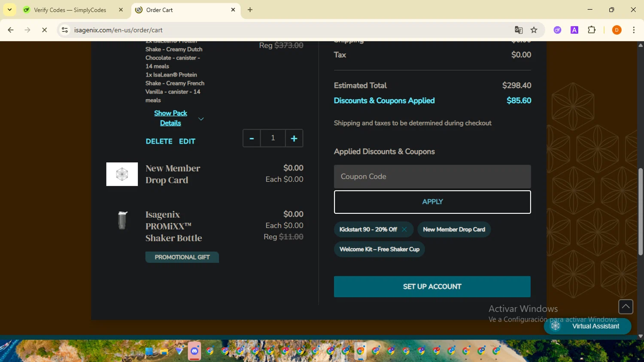
Task: Click the page's vertical scrollbar thumb
Action: 641,212
